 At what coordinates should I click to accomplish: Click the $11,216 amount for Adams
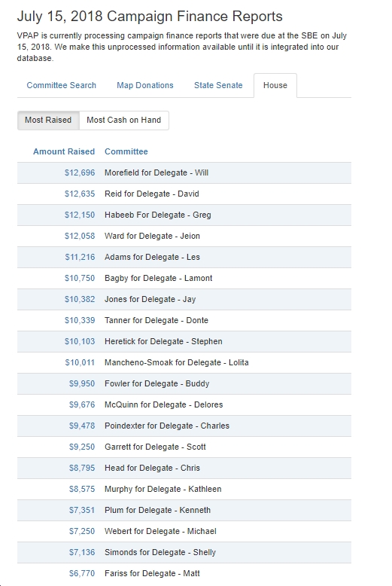80,257
